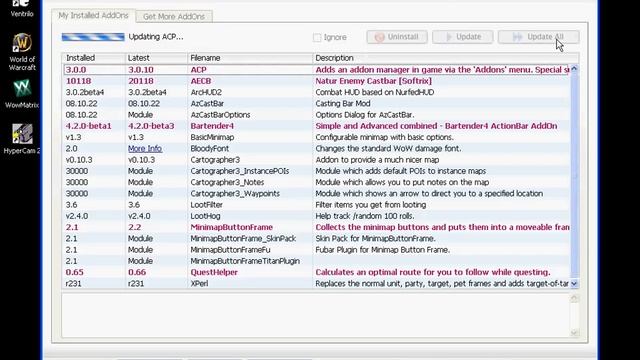Select the ACP addon row
The width and height of the screenshot is (640, 360).
tap(316, 70)
